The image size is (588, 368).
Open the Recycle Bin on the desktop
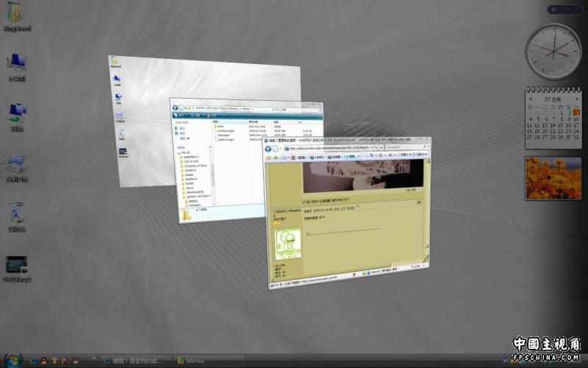pyautogui.click(x=17, y=217)
